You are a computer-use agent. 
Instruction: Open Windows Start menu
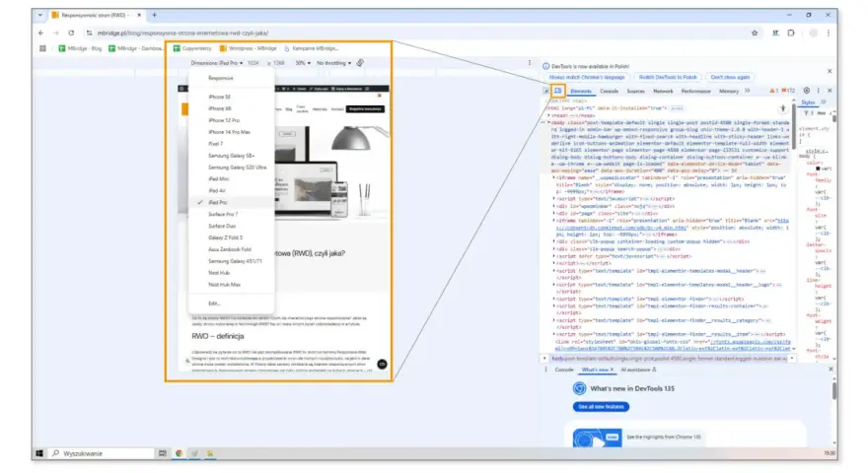pos(39,453)
